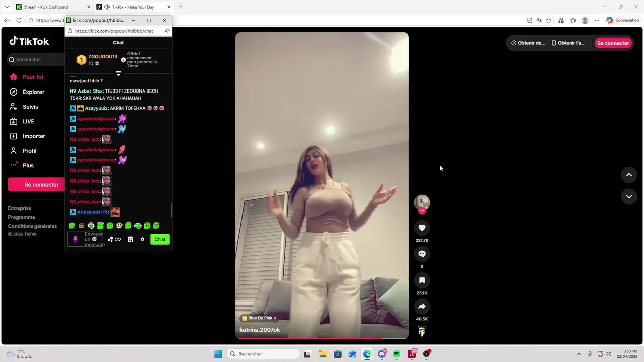This screenshot has height=362, width=644.
Task: Click TikTok logo in sidebar
Action: (29, 41)
